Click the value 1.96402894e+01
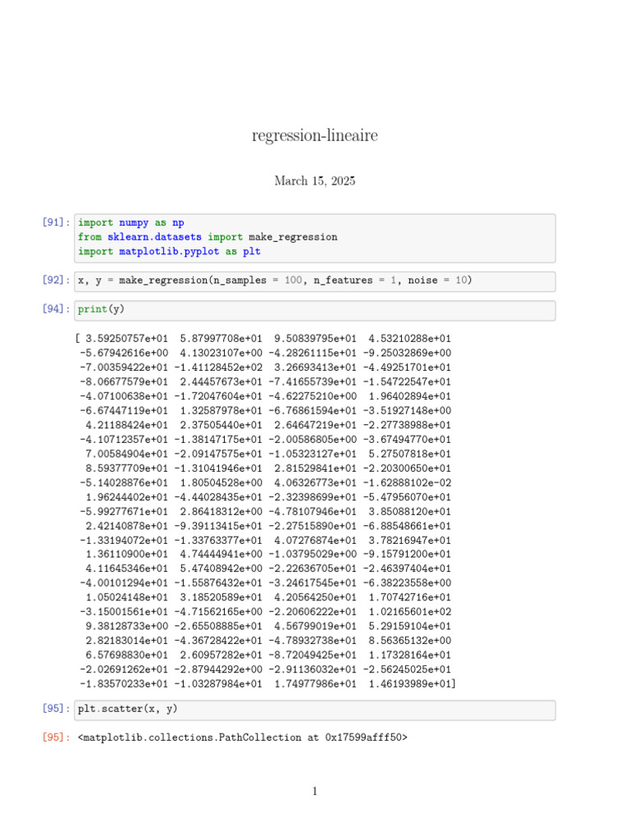This screenshot has width=630, height=840. click(409, 396)
